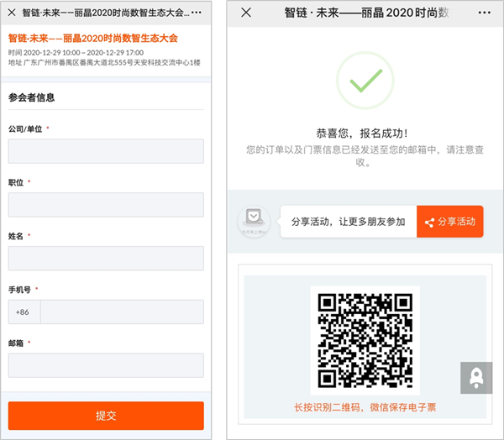The height and width of the screenshot is (440, 504).
Task: Submit the form with 提交 button
Action: pyautogui.click(x=106, y=416)
